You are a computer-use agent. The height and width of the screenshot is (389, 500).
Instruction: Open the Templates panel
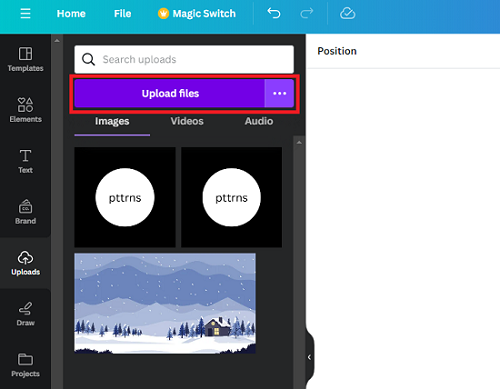[x=25, y=59]
